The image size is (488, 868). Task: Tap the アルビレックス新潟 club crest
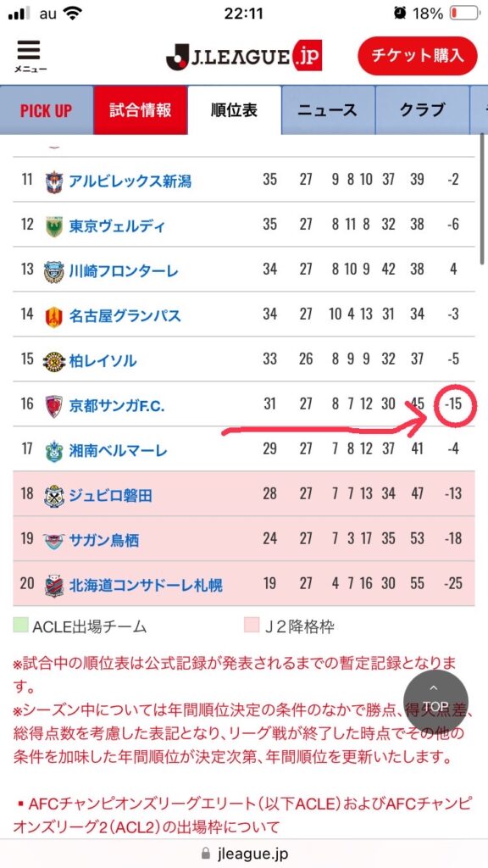click(x=53, y=181)
